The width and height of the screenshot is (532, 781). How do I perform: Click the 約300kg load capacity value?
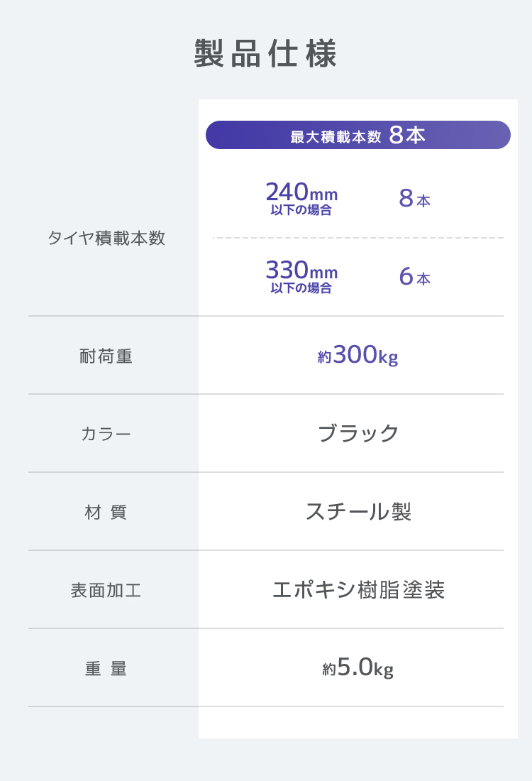[x=358, y=355]
